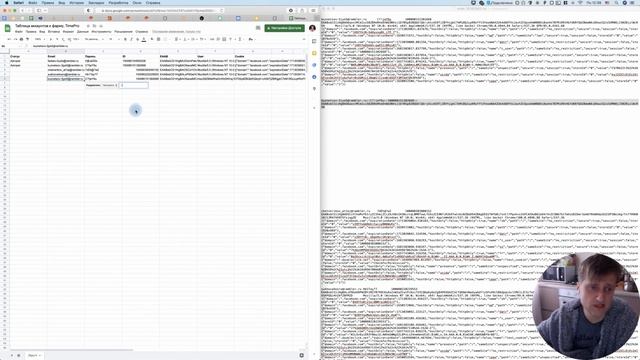Open comment history icon beside share button
Screen dimensions: 640x360
(x=258, y=28)
